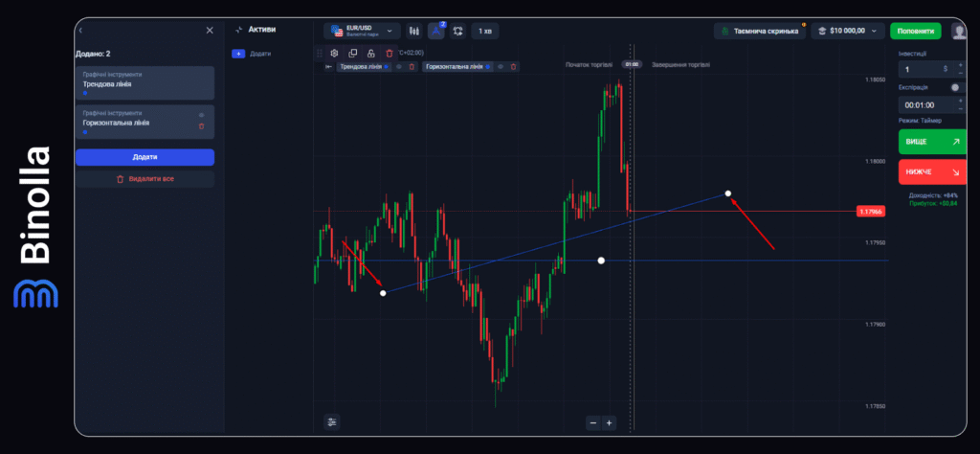The height and width of the screenshot is (454, 980).
Task: Open the candlestick chart type selector
Action: pos(413,31)
